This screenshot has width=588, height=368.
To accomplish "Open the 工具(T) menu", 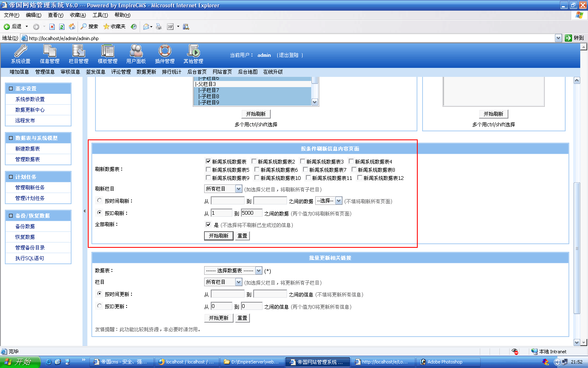I will 100,15.
